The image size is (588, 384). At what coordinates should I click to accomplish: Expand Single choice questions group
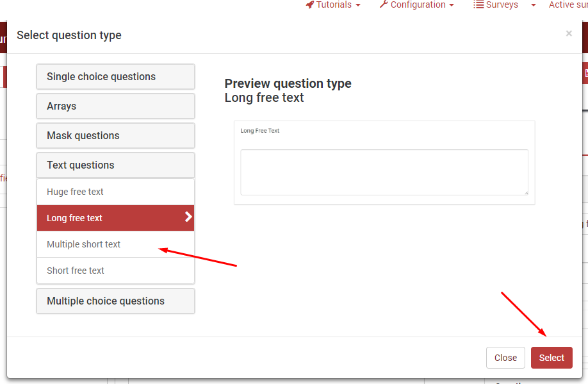[115, 76]
